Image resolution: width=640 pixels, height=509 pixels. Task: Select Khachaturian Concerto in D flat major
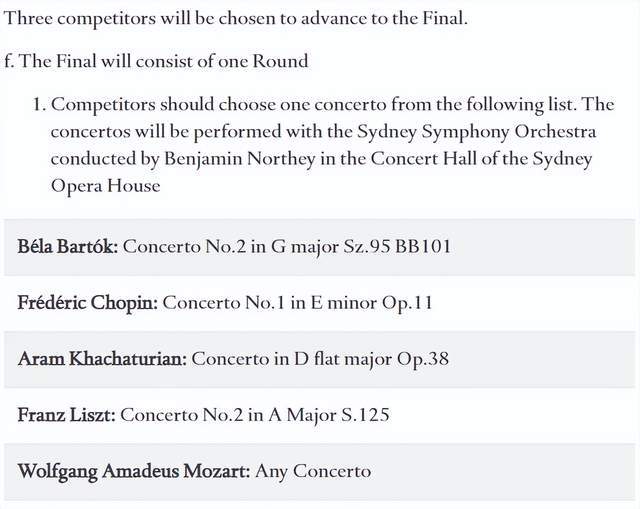tap(320, 359)
